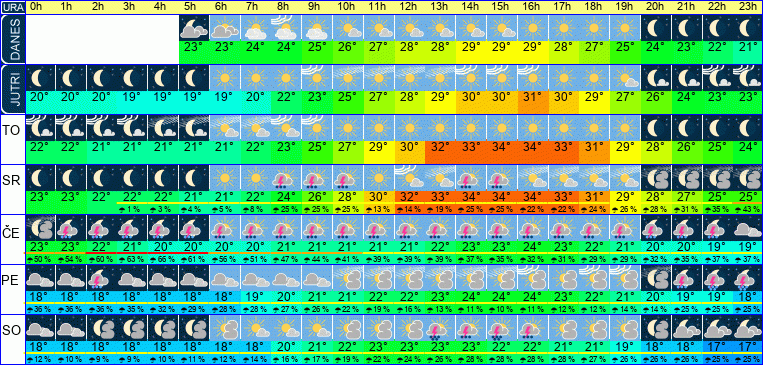The height and width of the screenshot is (365, 763).
Task: Click the 18h column header
Action: 593,7
